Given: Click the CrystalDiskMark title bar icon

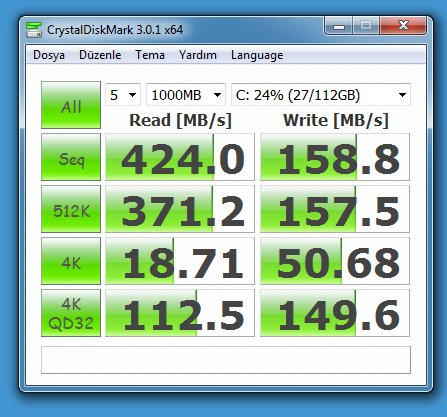Looking at the screenshot, I should pyautogui.click(x=34, y=30).
